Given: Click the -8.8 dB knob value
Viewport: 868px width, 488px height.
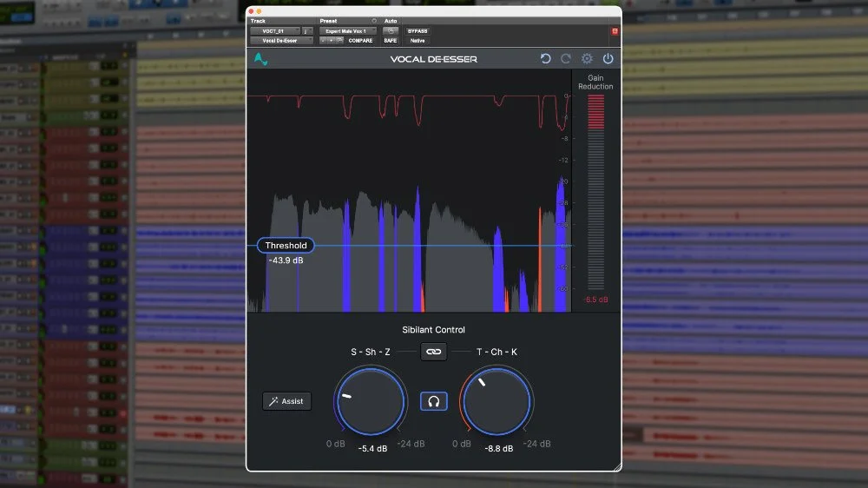Looking at the screenshot, I should click(x=499, y=449).
